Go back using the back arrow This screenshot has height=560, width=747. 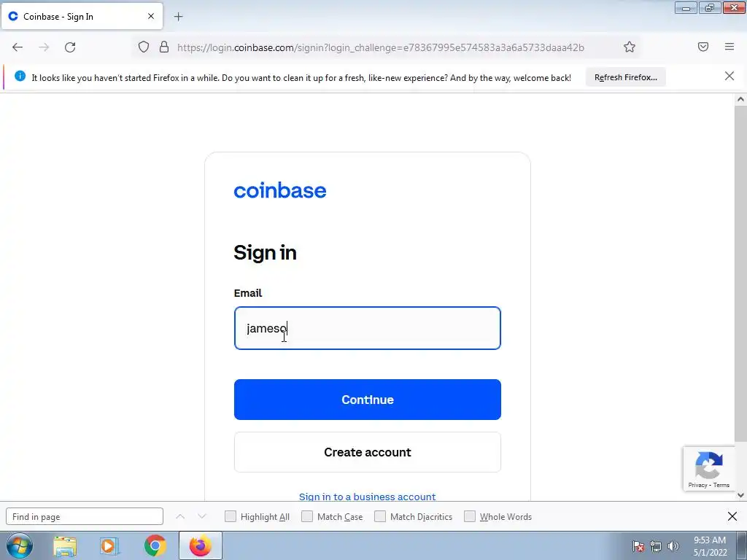point(18,47)
